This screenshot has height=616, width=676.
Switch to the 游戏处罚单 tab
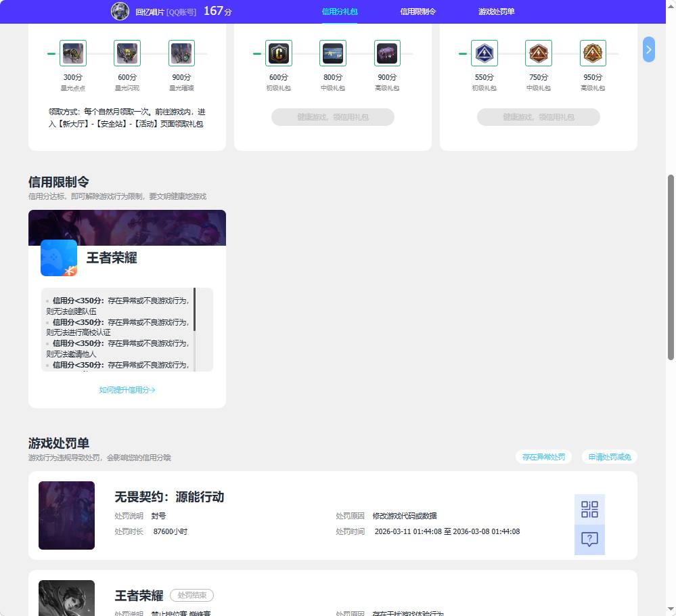point(496,12)
